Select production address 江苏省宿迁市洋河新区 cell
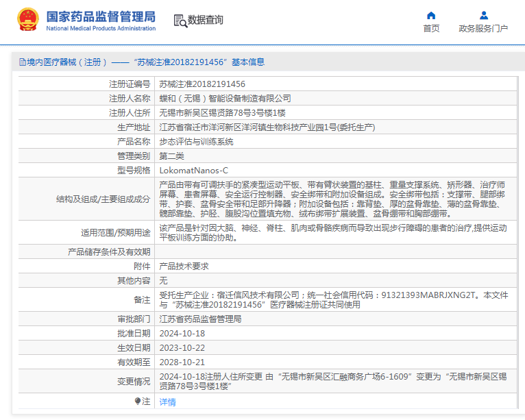The width and height of the screenshot is (525, 420). click(267, 127)
